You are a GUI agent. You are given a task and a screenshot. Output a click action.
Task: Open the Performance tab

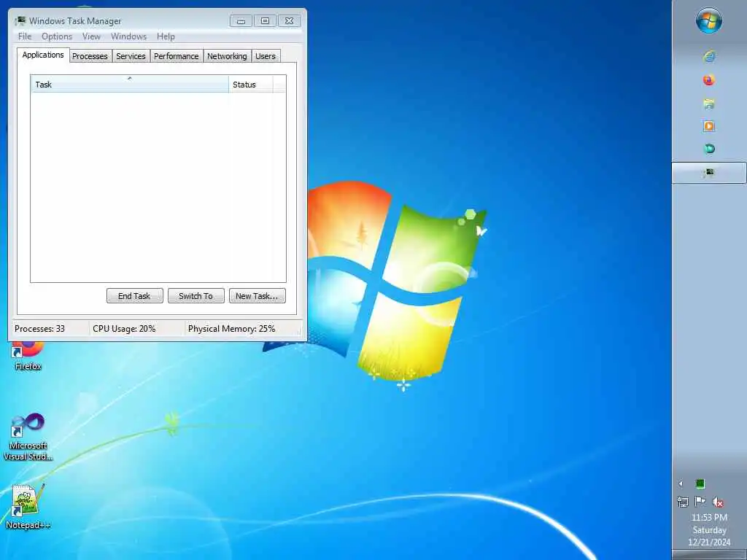coord(177,56)
